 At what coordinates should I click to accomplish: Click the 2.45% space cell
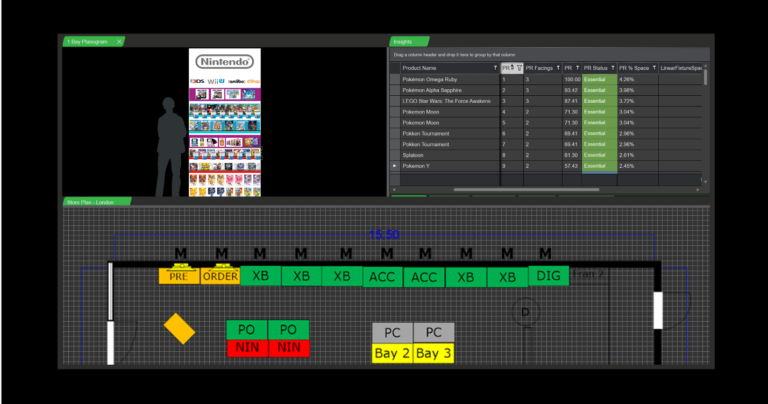point(637,166)
